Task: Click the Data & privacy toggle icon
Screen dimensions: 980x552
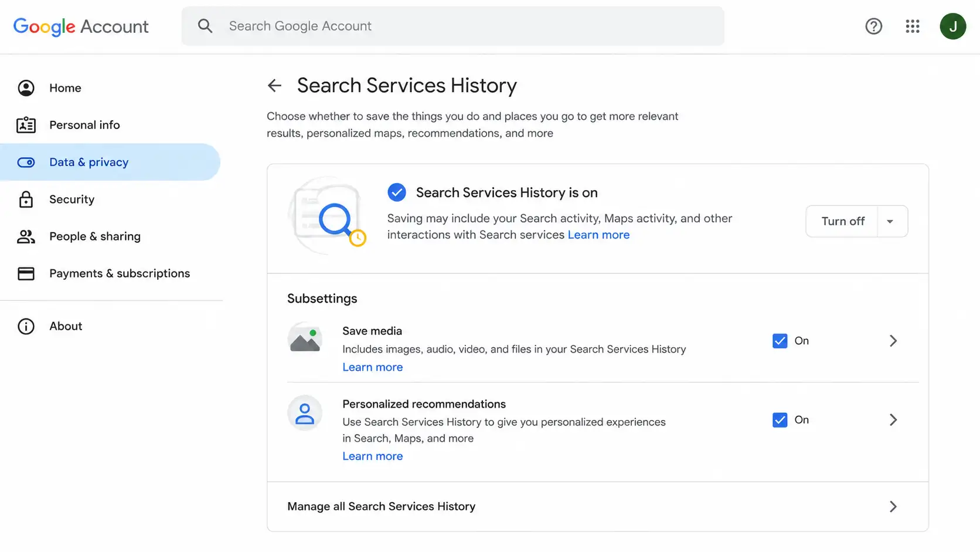Action: click(26, 162)
